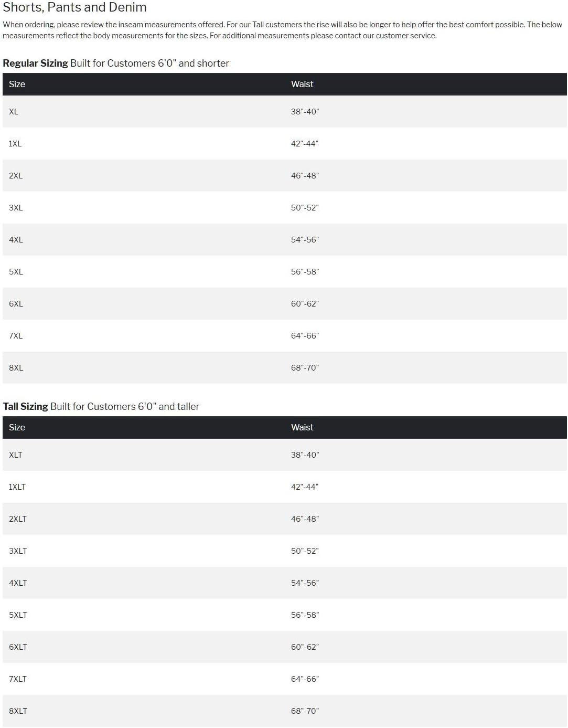The image size is (568, 728).
Task: Click the Tall Sizing heading text
Action: point(26,407)
